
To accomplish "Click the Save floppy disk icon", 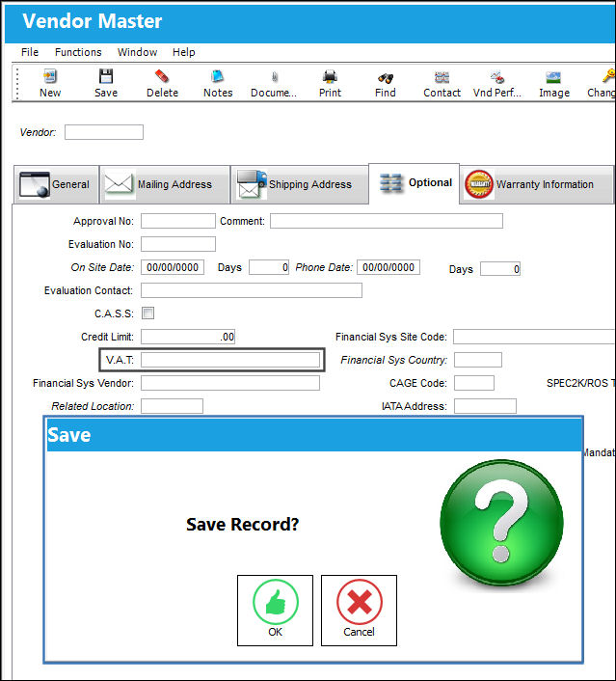I will [106, 76].
